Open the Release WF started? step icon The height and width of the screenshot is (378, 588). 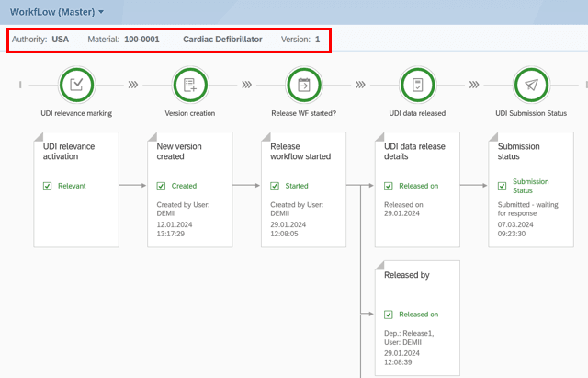pos(304,85)
